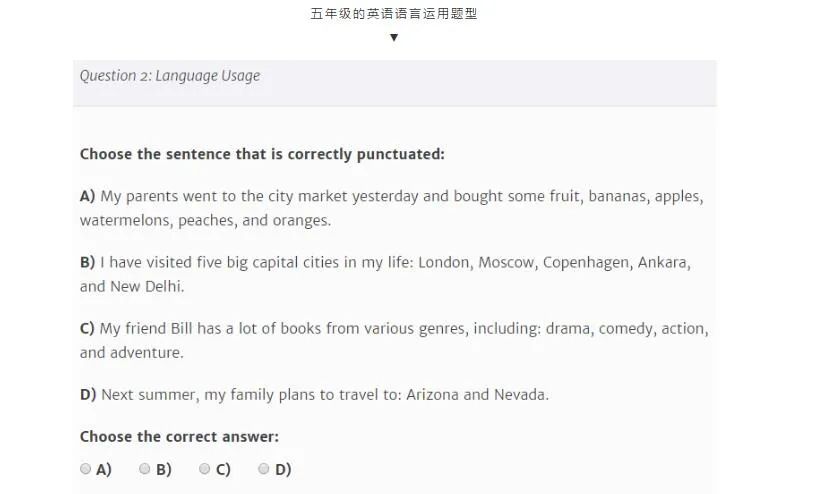Click option B sentence about capital cities

[x=385, y=274]
